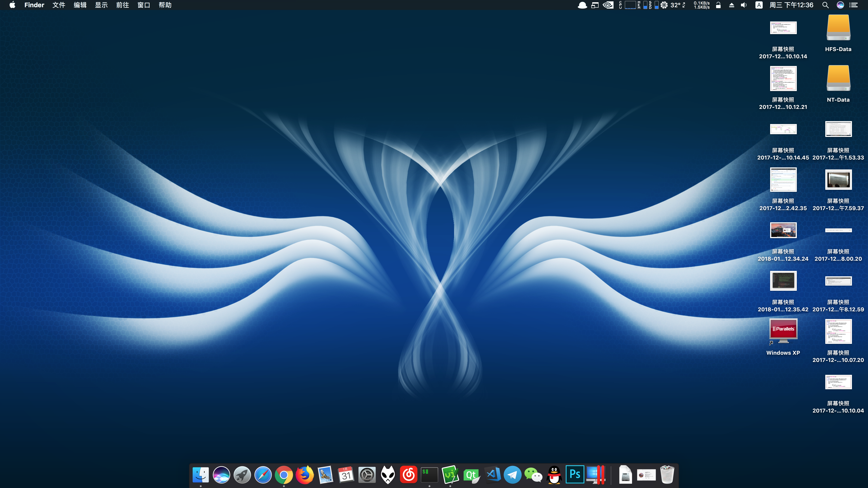Image resolution: width=868 pixels, height=488 pixels.
Task: Click the NVIDIA menu bar icon
Action: tap(608, 5)
